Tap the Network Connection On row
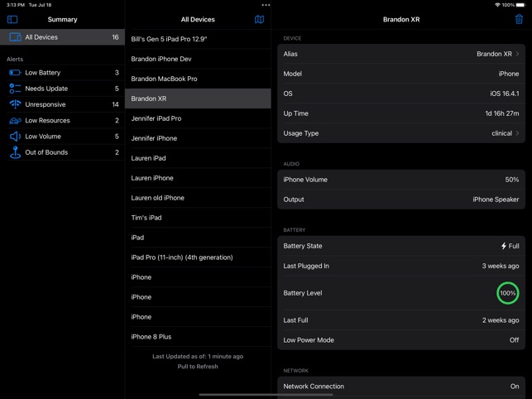The height and width of the screenshot is (399, 532). [x=401, y=387]
